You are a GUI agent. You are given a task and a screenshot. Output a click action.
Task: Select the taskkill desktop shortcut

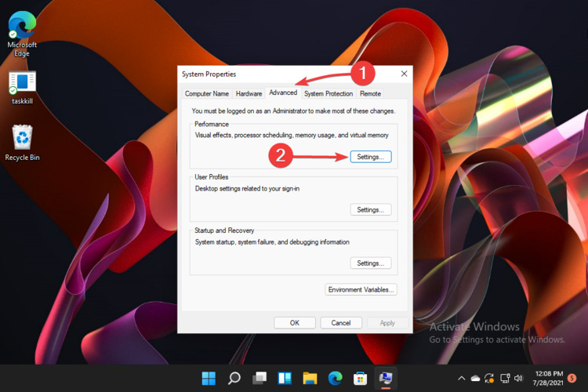(x=22, y=85)
